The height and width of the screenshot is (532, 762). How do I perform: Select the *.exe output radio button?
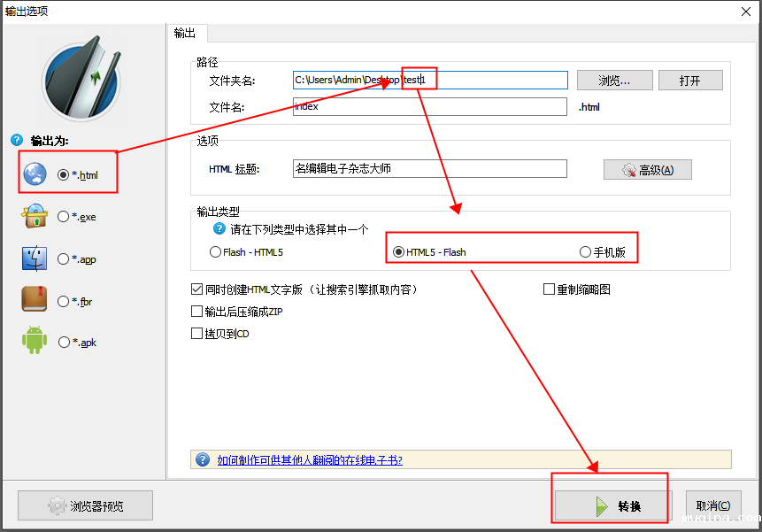[63, 216]
